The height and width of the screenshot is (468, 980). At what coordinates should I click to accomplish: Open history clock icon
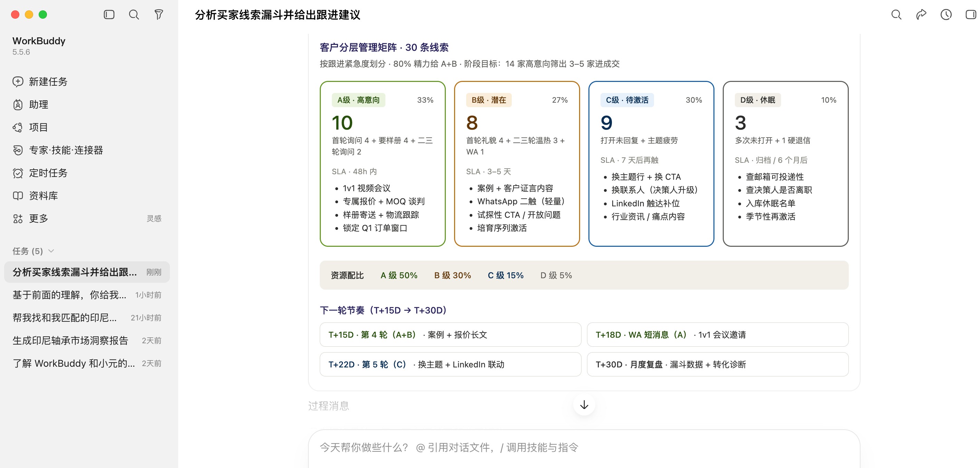point(946,15)
